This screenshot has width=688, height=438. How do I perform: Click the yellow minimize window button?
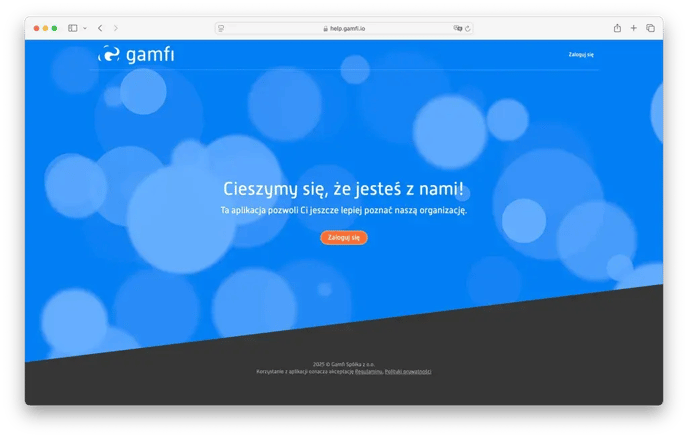[45, 28]
